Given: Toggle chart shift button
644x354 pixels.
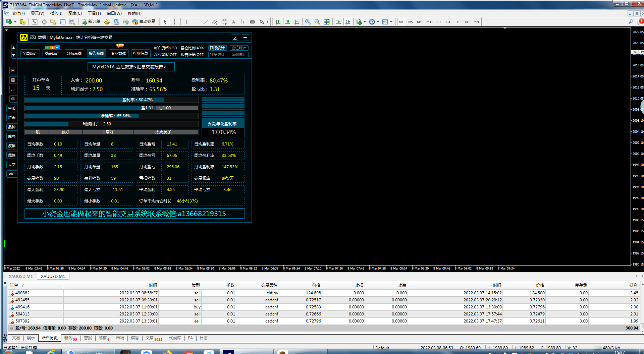Looking at the screenshot, I should (x=348, y=22).
